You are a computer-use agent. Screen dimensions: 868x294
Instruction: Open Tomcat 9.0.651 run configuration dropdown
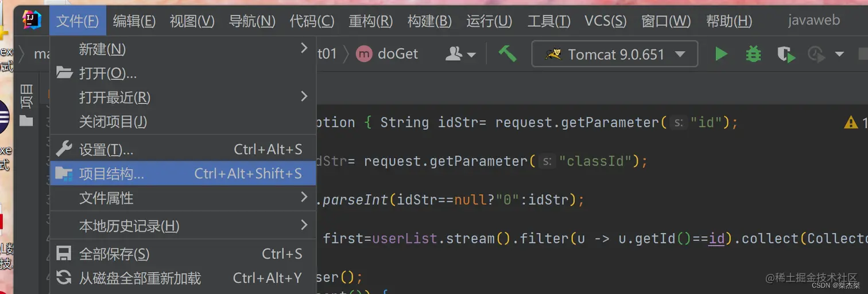615,54
